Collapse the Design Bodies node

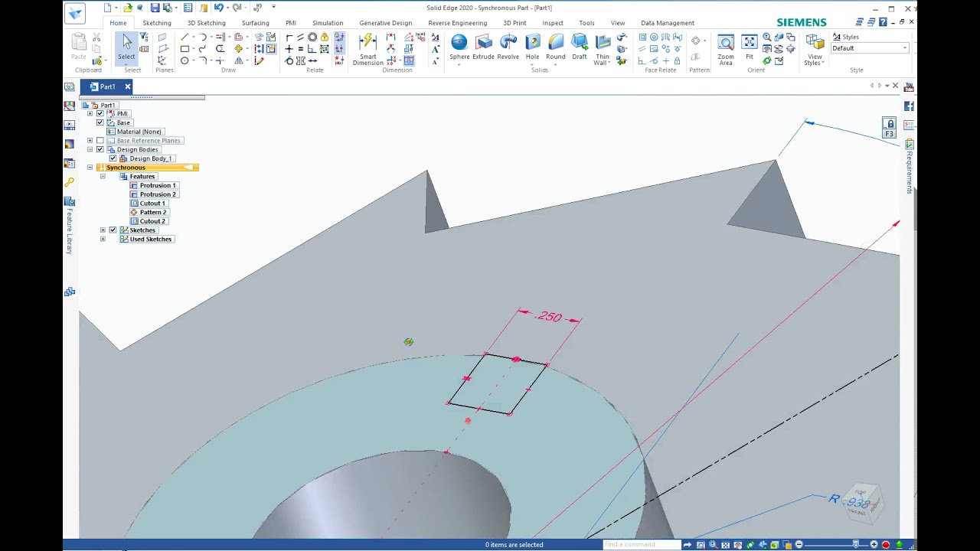point(90,149)
